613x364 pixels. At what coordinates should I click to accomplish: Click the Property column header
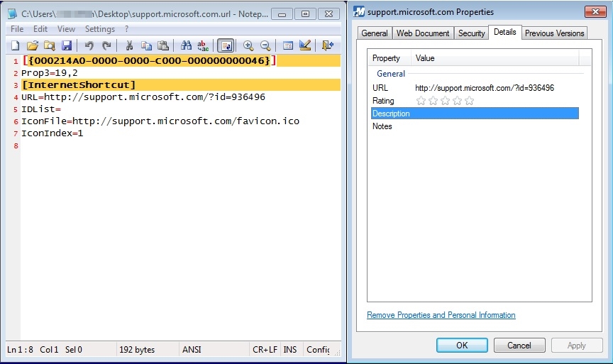click(x=390, y=58)
